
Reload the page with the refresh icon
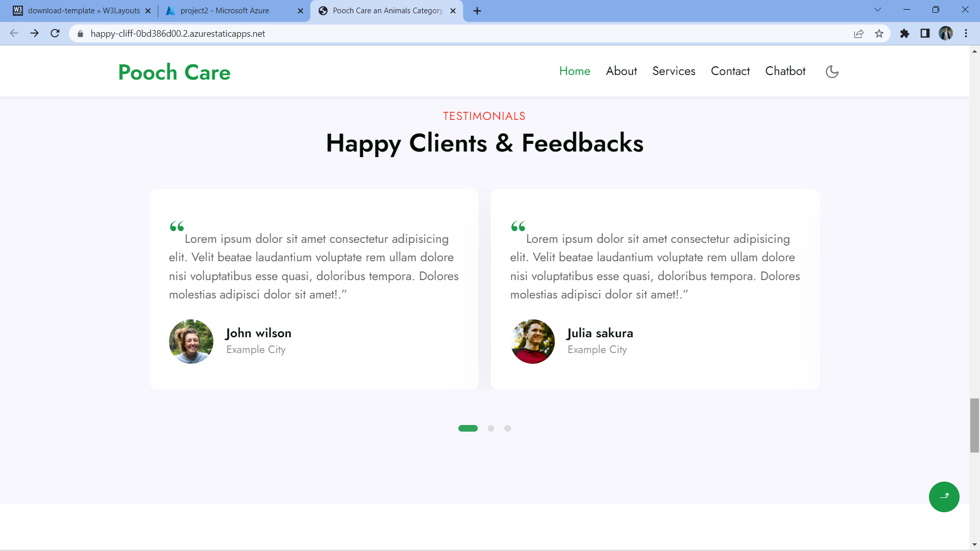pos(55,34)
